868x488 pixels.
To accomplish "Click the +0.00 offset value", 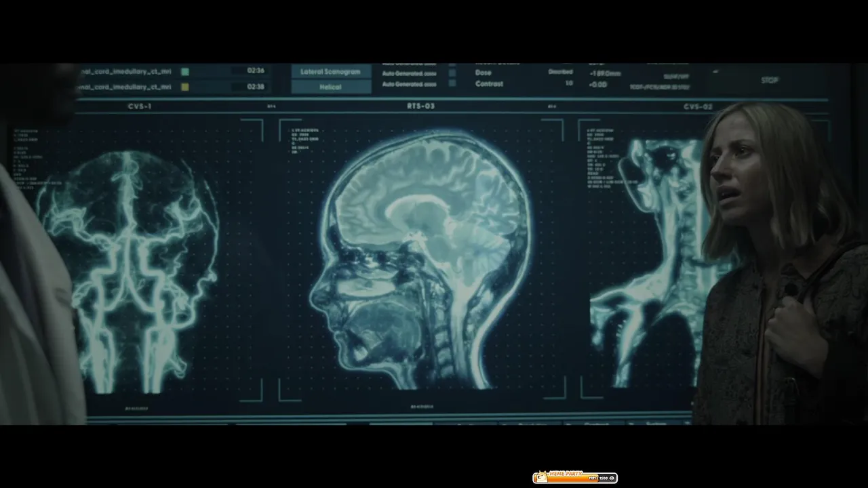I will 598,85.
